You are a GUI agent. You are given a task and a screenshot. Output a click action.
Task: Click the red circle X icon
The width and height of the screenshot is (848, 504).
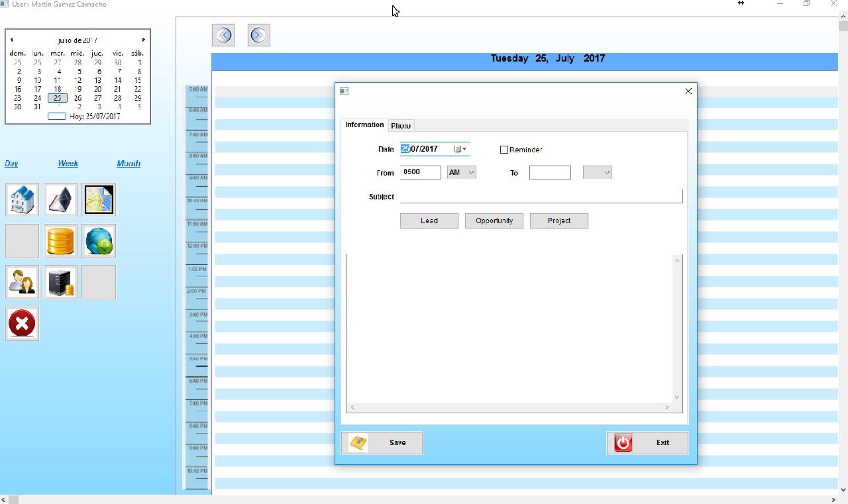[x=22, y=324]
